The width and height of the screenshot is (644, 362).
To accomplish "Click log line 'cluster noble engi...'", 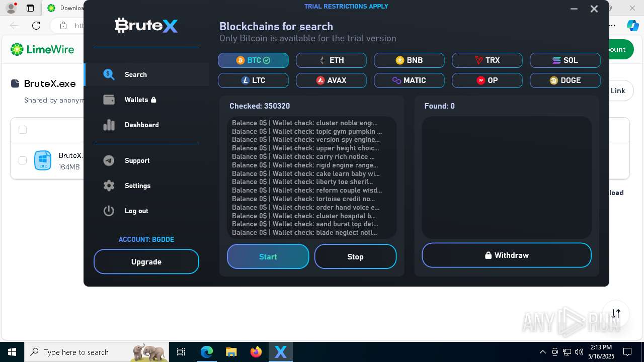I will click(305, 123).
